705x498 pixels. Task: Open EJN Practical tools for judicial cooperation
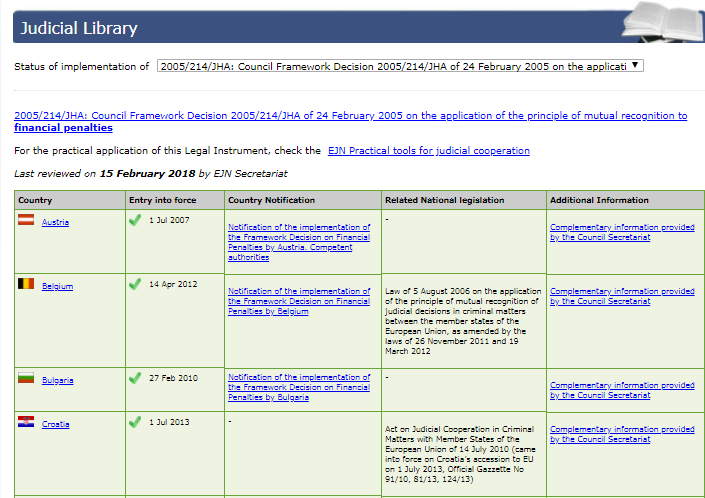[x=428, y=151]
